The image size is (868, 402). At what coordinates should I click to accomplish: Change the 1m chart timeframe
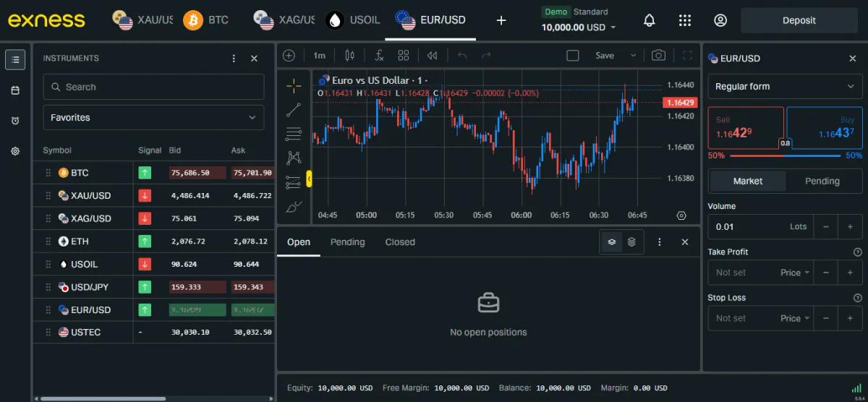click(319, 56)
